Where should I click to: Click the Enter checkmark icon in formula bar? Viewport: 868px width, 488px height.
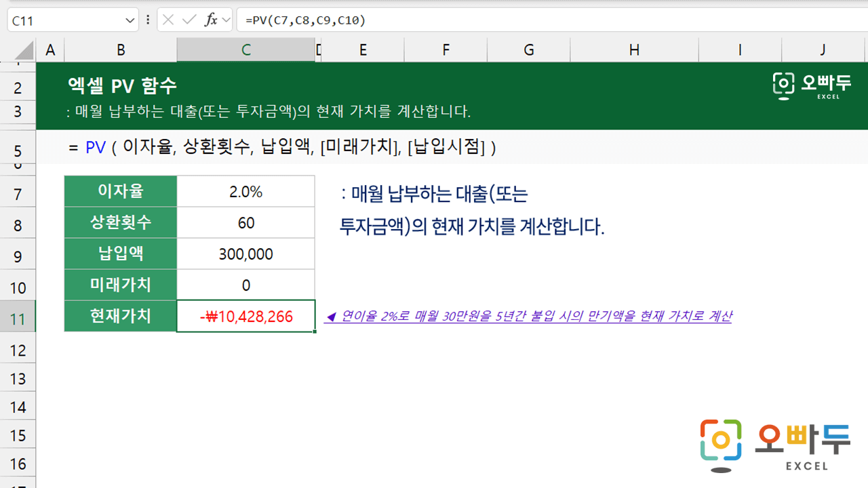pyautogui.click(x=189, y=20)
